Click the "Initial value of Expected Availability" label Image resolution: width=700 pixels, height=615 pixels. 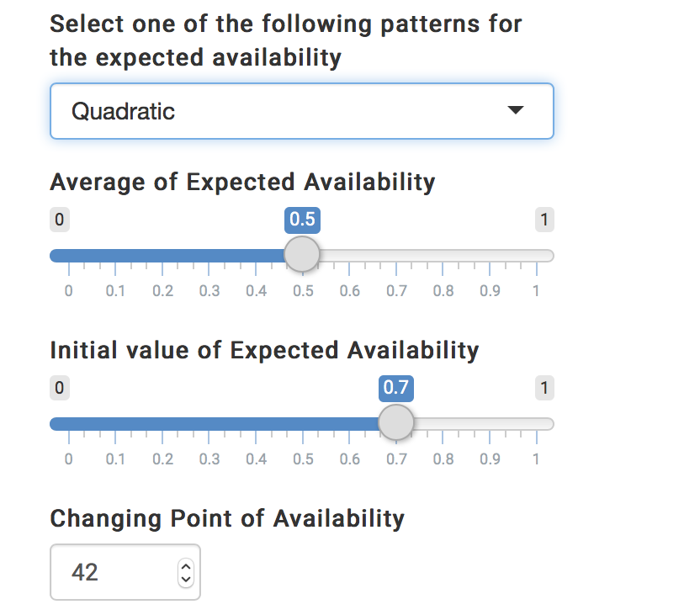[264, 350]
